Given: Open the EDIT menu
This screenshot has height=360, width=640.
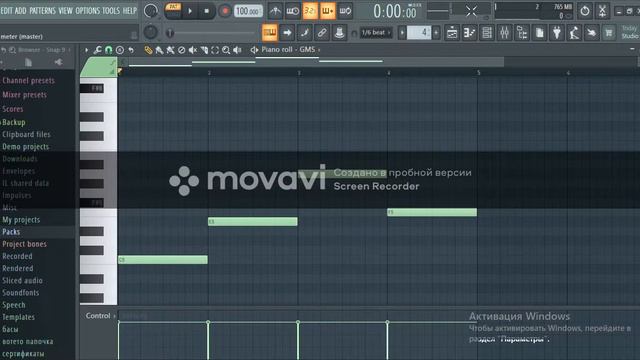Looking at the screenshot, I should tap(7, 11).
